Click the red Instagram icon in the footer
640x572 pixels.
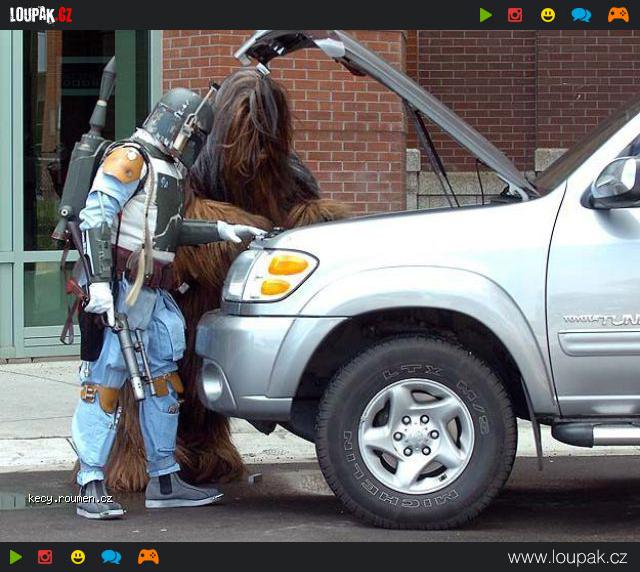(45, 557)
